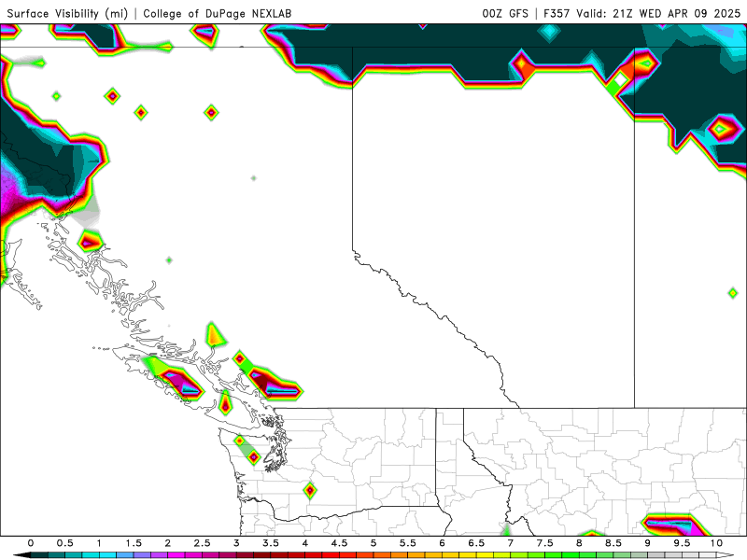
Task: Click the "8.5" label on the color scale
Action: click(613, 543)
